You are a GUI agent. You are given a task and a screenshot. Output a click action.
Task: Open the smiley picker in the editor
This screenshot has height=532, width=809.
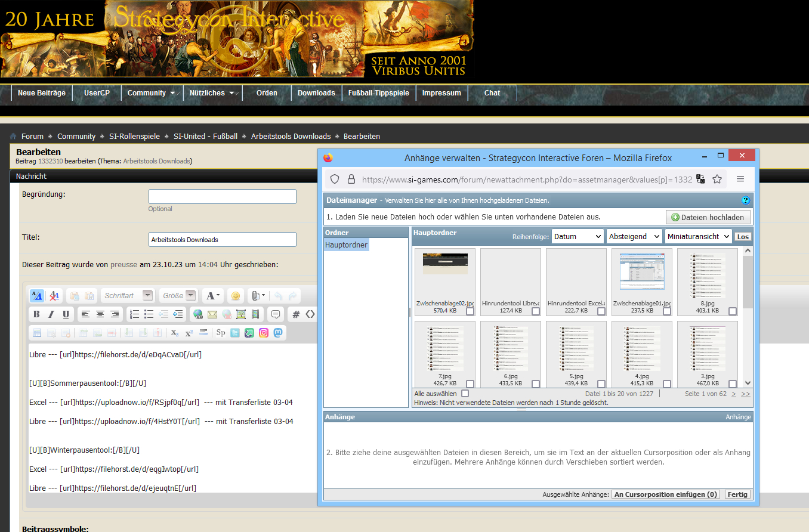point(236,296)
